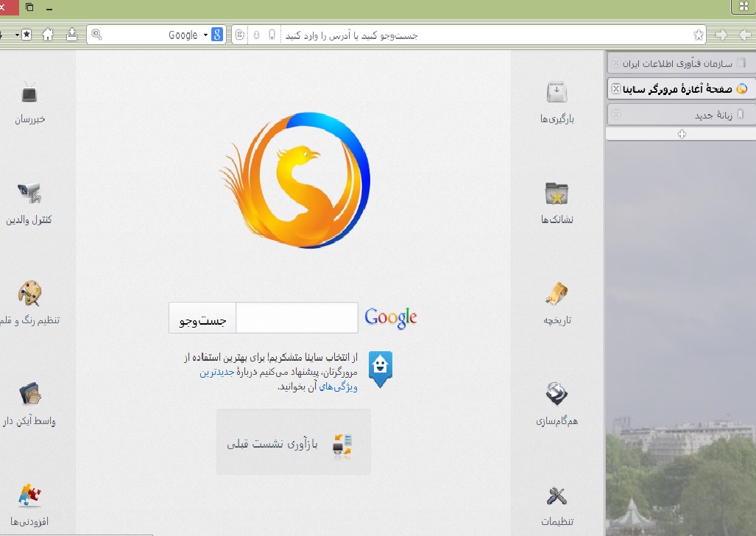
Task: Click the home button in the toolbar
Action: (48, 35)
